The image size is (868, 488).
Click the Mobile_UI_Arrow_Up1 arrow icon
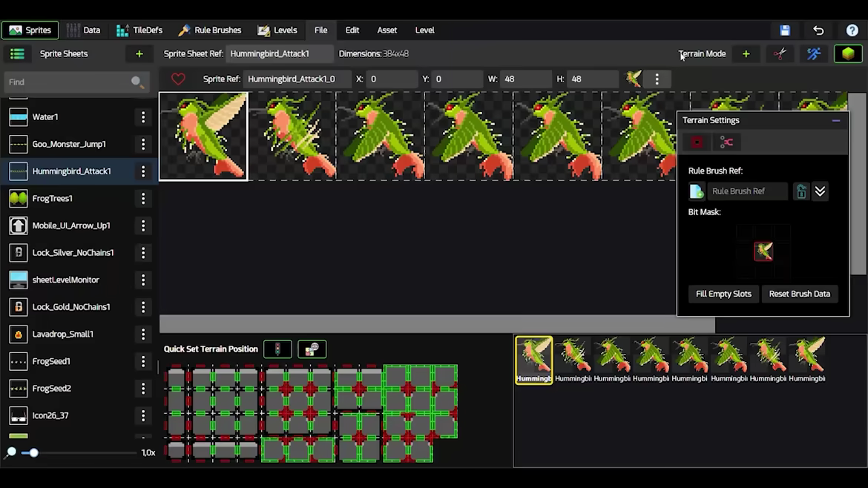19,225
